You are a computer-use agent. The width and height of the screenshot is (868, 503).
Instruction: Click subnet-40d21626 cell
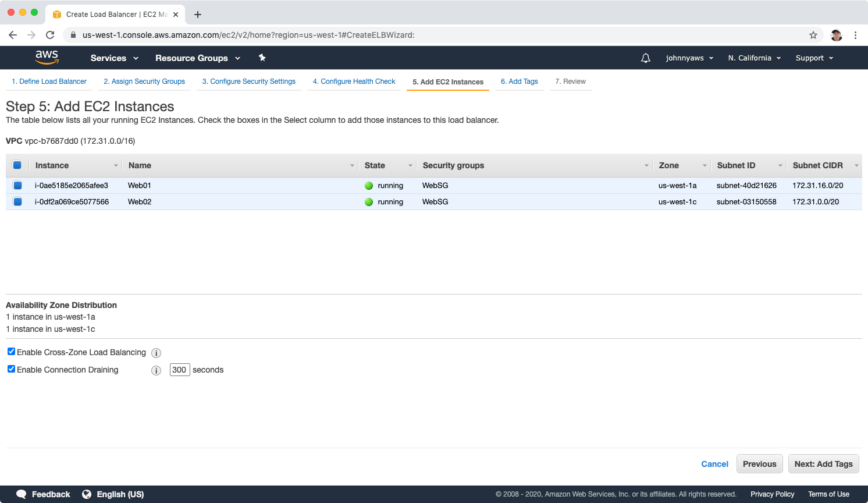(746, 186)
